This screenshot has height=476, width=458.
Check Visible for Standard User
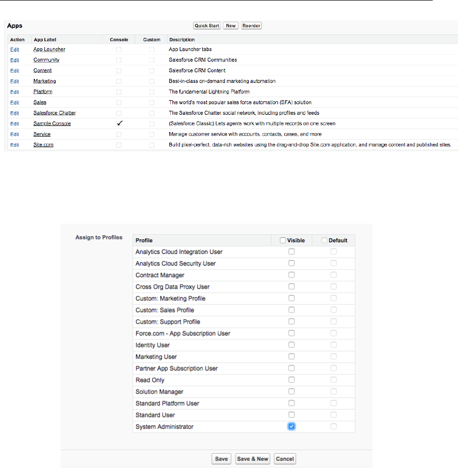click(x=292, y=415)
